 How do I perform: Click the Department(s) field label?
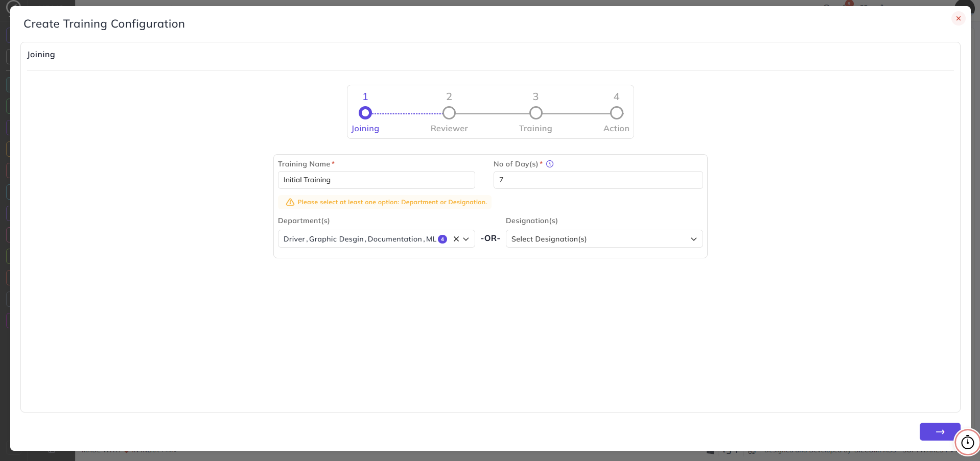point(304,221)
